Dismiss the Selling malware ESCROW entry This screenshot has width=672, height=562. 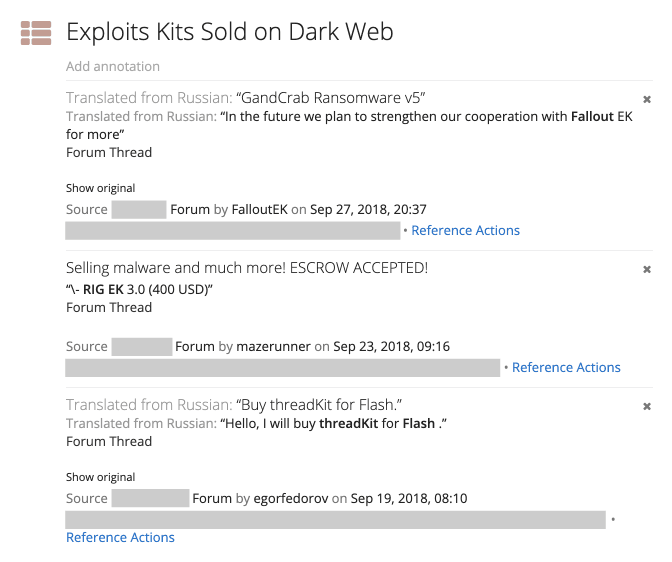pos(647,270)
